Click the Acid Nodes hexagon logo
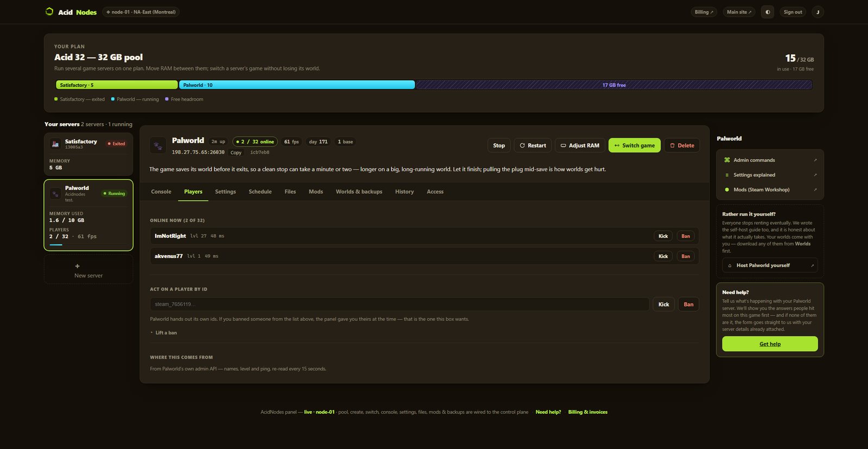This screenshot has height=449, width=868. point(49,11)
